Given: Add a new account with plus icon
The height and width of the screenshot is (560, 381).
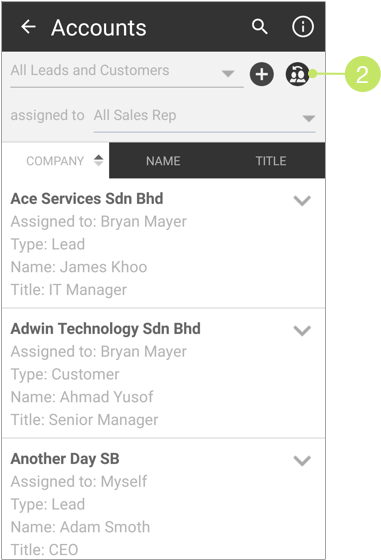Looking at the screenshot, I should tap(262, 74).
